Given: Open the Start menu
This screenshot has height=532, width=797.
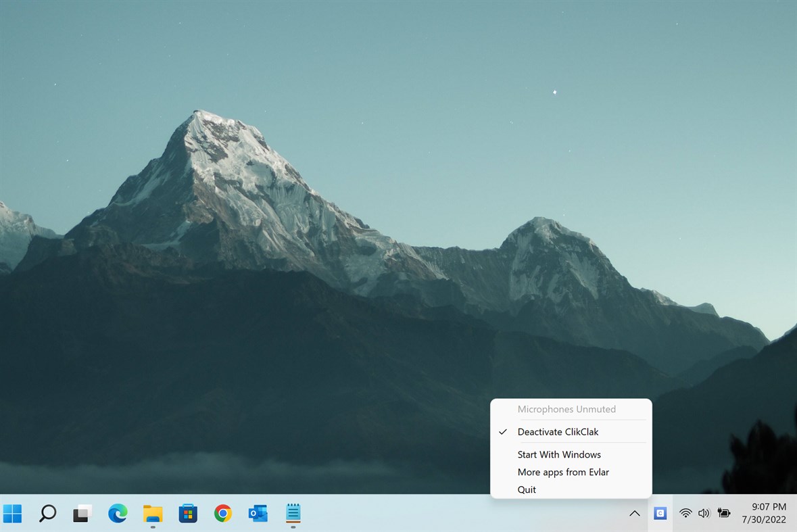Looking at the screenshot, I should pyautogui.click(x=14, y=514).
